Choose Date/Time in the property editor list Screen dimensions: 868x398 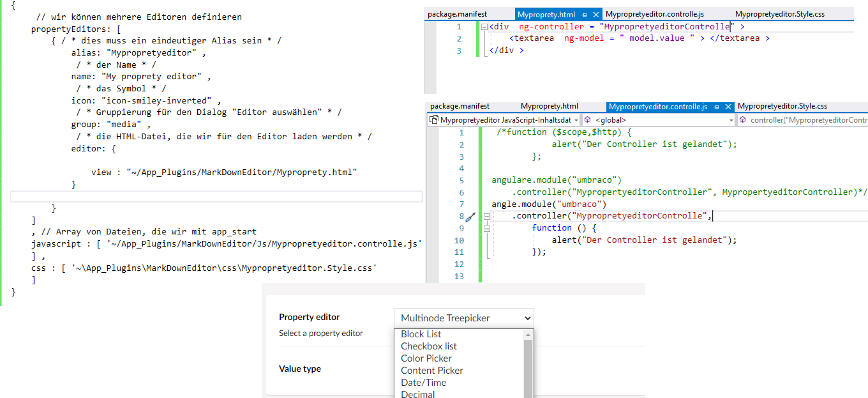(459, 383)
